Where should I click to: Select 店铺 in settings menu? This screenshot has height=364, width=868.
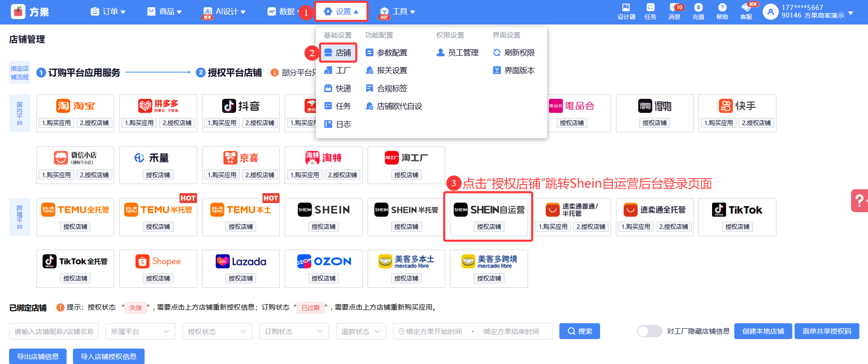point(338,53)
